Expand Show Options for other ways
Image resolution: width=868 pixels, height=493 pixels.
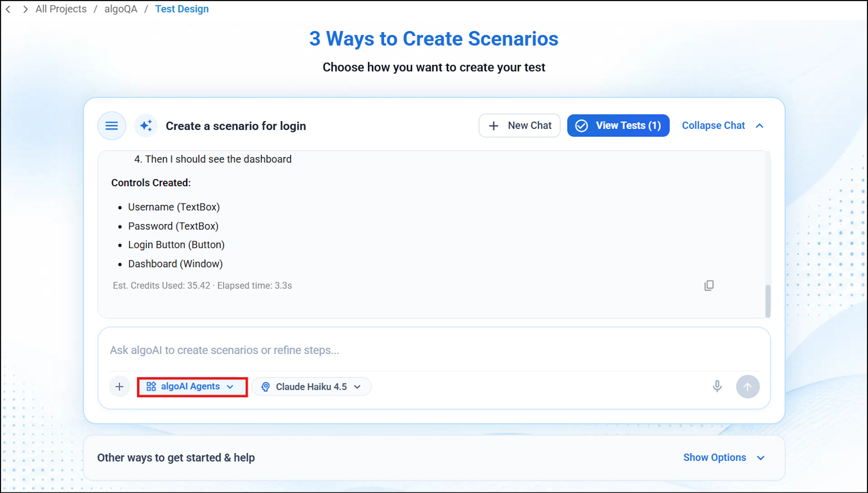tap(724, 458)
